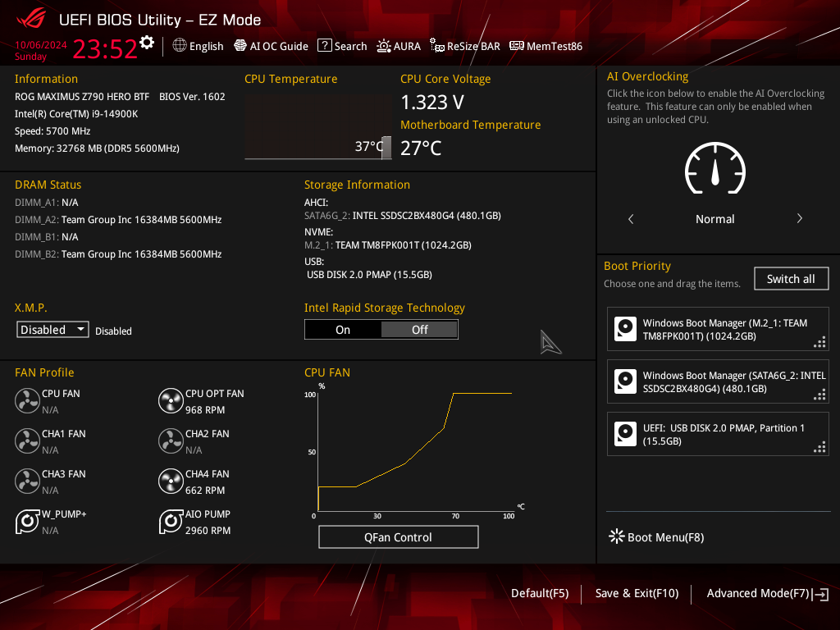This screenshot has width=840, height=630.
Task: Click the AIO PUMP pump icon
Action: click(x=171, y=521)
